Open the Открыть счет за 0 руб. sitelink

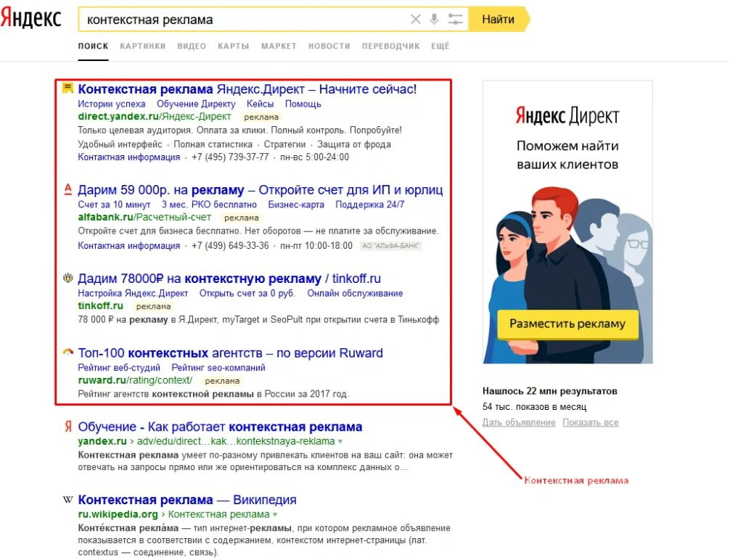click(x=247, y=293)
